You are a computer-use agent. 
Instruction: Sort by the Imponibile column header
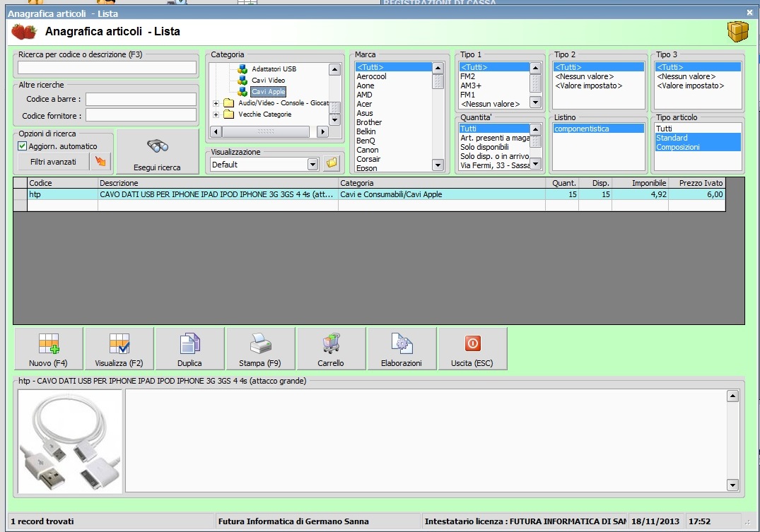[641, 183]
